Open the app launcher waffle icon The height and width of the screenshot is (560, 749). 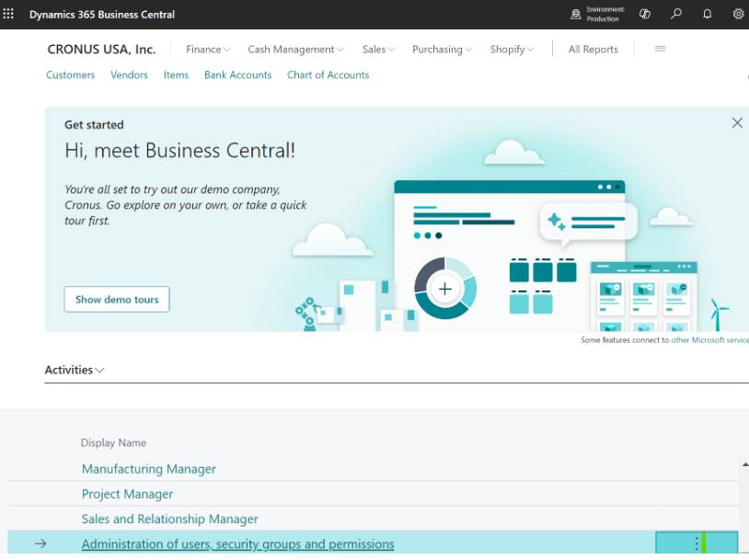pyautogui.click(x=8, y=14)
